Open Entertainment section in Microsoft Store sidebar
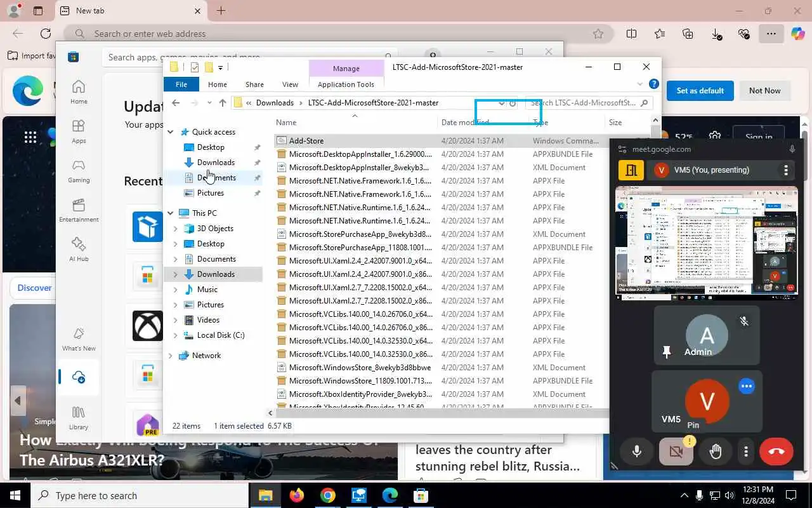 (x=79, y=210)
